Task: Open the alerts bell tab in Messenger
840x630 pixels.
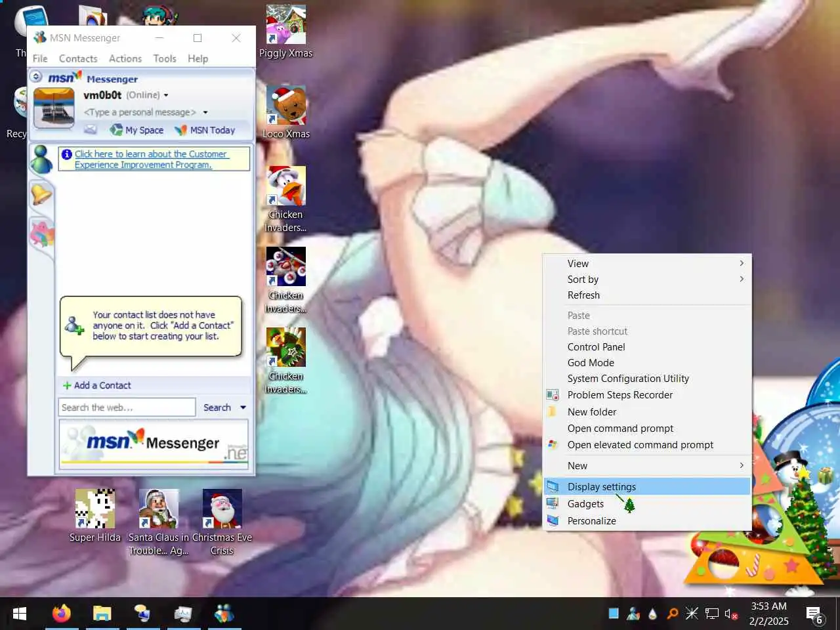Action: (x=41, y=195)
